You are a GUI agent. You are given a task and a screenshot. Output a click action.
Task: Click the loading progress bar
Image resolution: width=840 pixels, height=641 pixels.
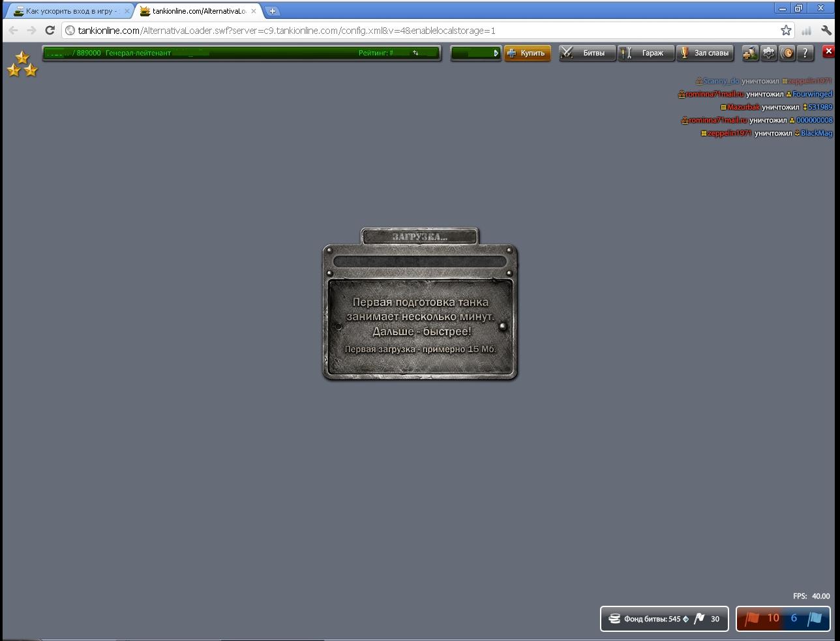coord(420,262)
